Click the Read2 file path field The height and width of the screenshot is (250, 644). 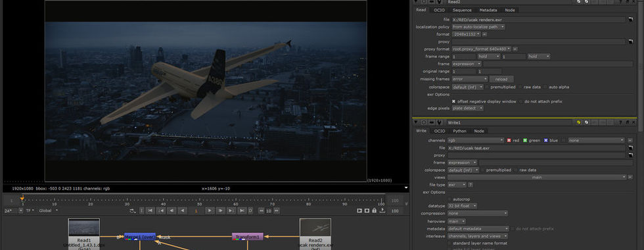click(538, 19)
